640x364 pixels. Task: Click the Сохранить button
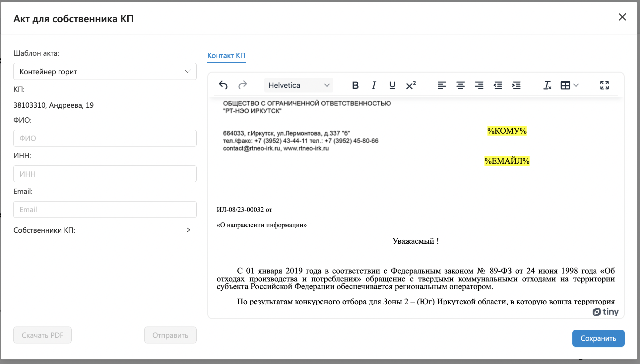pos(598,338)
